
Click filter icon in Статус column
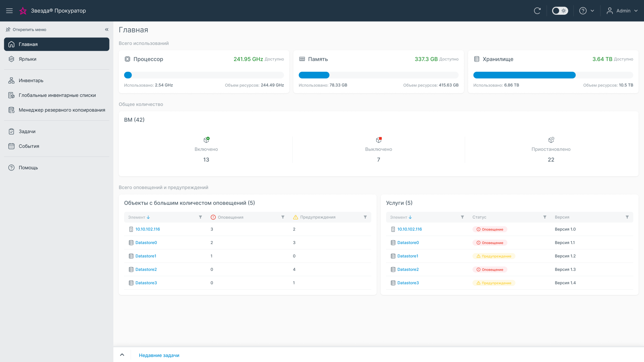[x=545, y=217]
